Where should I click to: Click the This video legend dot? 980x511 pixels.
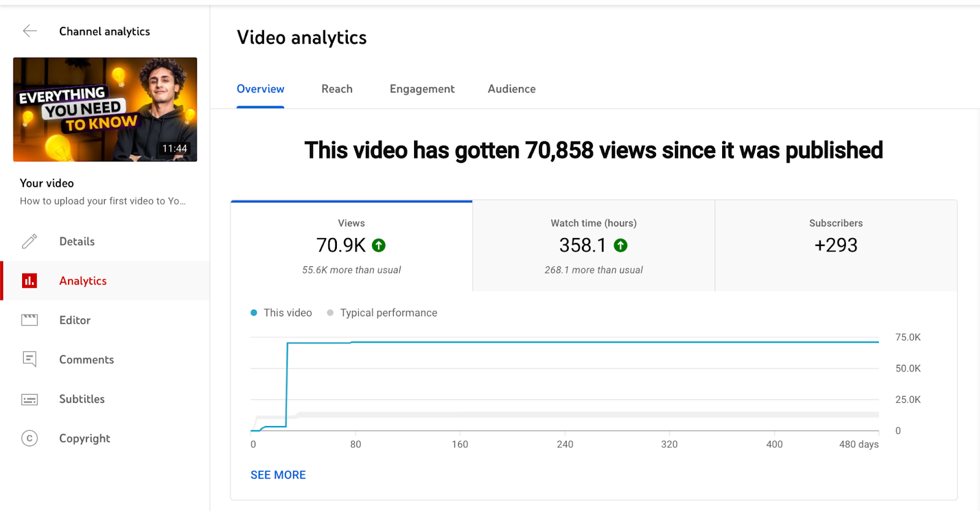pos(254,313)
